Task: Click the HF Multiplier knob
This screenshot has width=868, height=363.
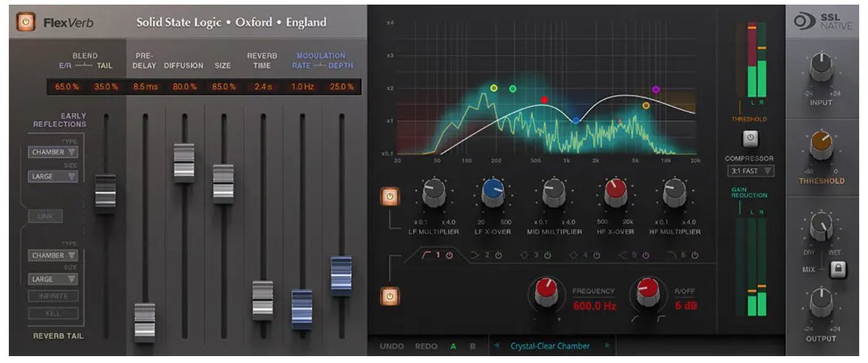Action: pos(674,193)
